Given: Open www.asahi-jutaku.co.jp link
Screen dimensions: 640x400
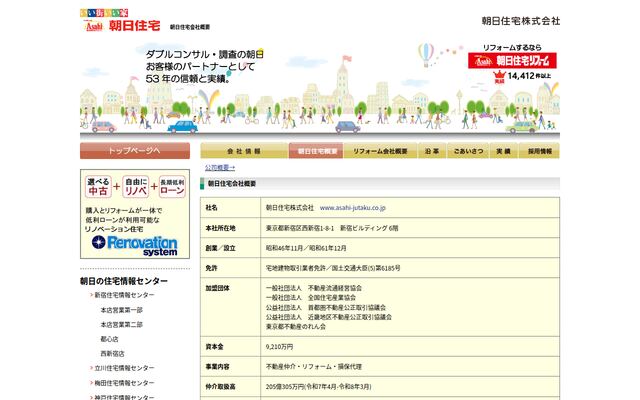Looking at the screenshot, I should point(353,208).
